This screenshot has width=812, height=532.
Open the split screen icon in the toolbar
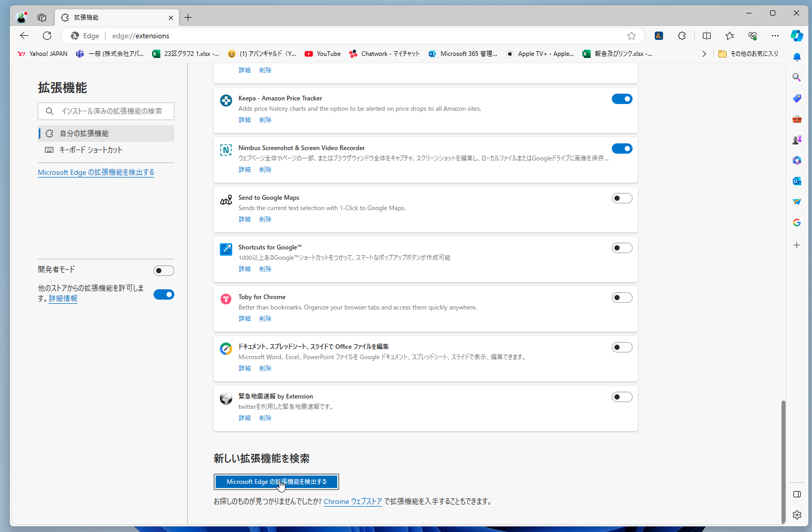click(x=706, y=36)
